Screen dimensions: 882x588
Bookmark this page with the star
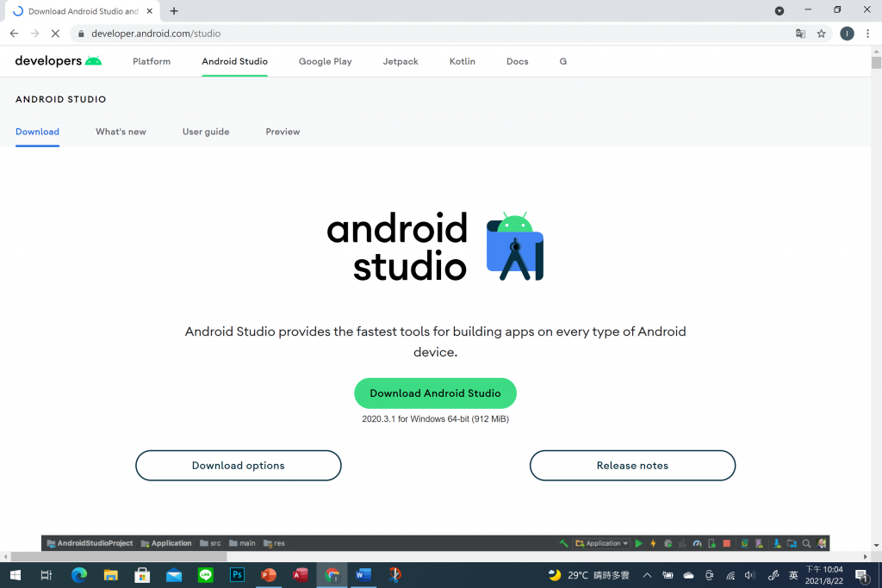(821, 34)
